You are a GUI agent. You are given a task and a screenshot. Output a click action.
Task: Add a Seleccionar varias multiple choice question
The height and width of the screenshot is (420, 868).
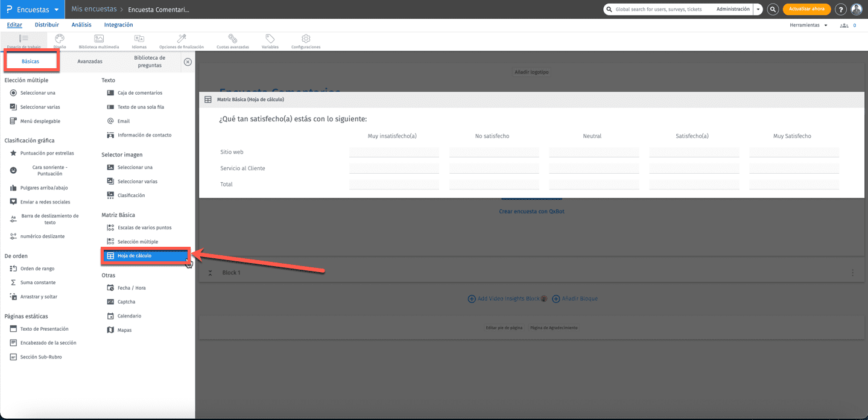click(34, 107)
